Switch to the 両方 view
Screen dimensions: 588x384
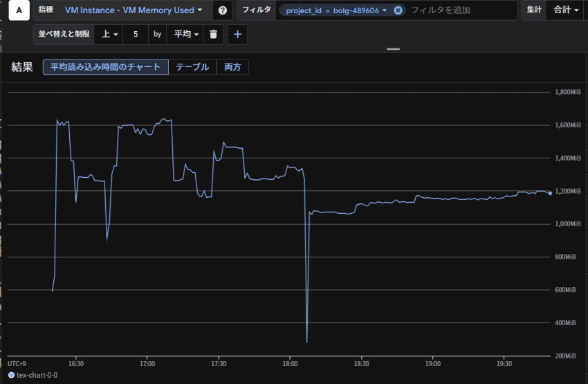pyautogui.click(x=232, y=67)
